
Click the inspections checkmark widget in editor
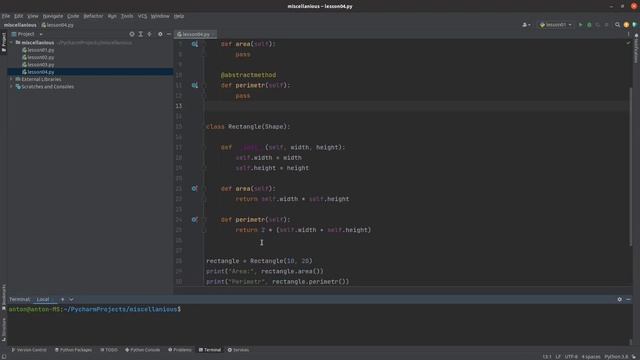tap(628, 43)
